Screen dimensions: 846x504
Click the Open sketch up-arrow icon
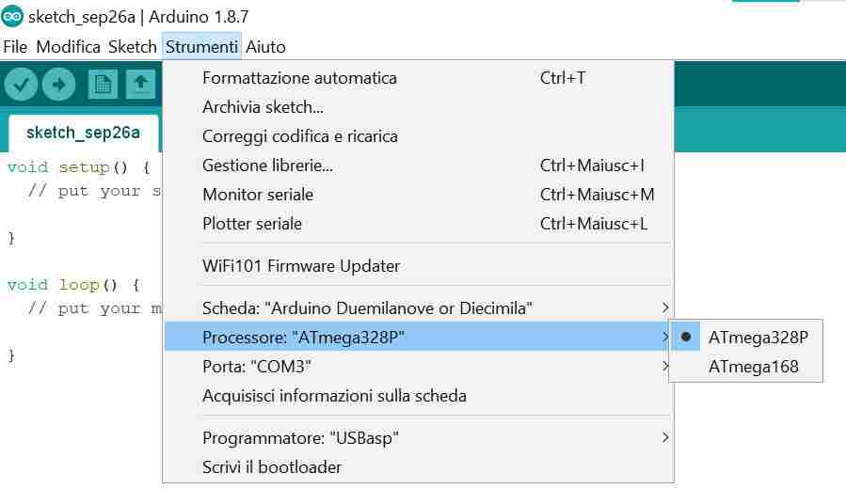tap(140, 85)
